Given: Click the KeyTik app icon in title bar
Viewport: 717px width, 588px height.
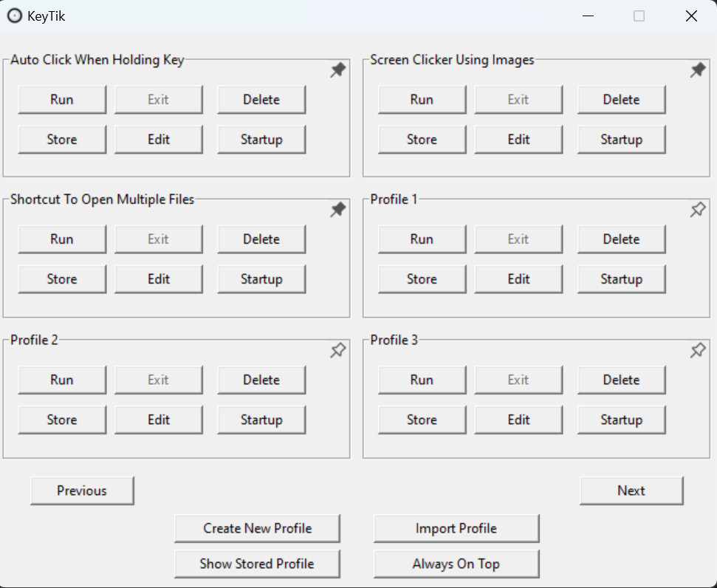Looking at the screenshot, I should point(15,16).
